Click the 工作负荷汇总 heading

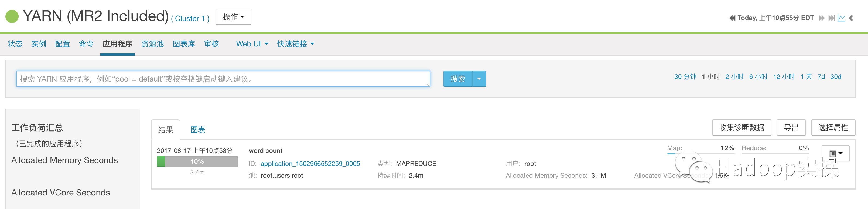[x=37, y=128]
